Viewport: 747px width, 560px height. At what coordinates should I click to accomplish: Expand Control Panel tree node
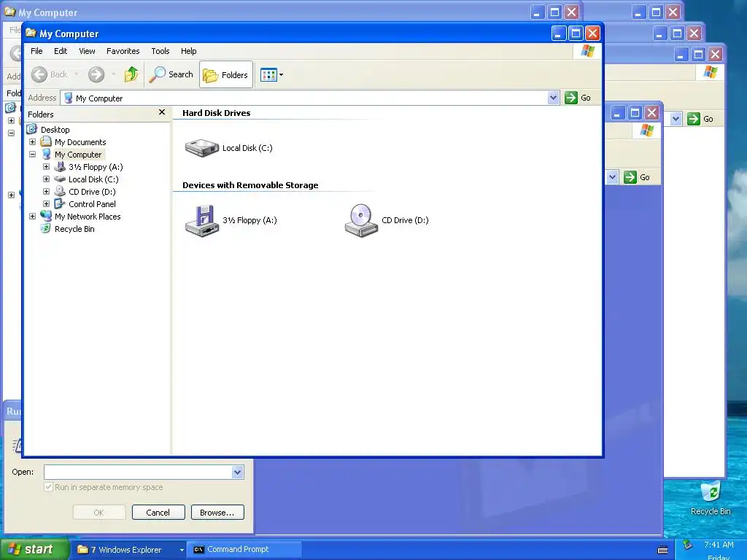pos(46,204)
